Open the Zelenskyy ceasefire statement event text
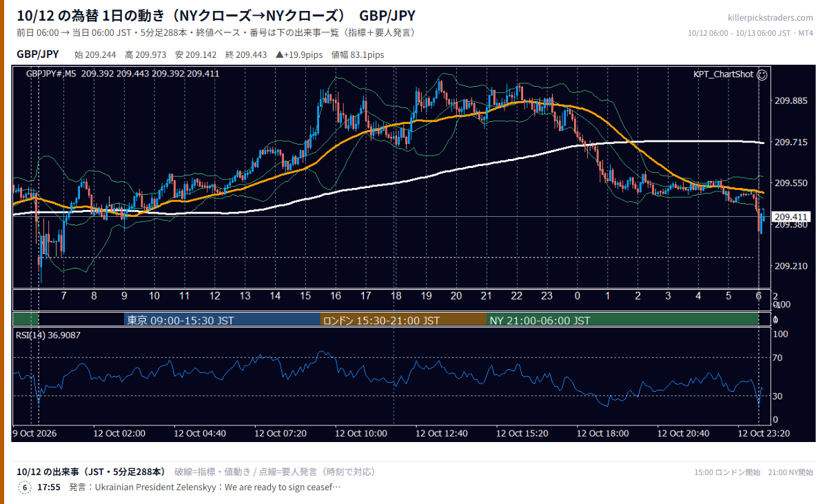The width and height of the screenshot is (827, 504). pyautogui.click(x=205, y=487)
